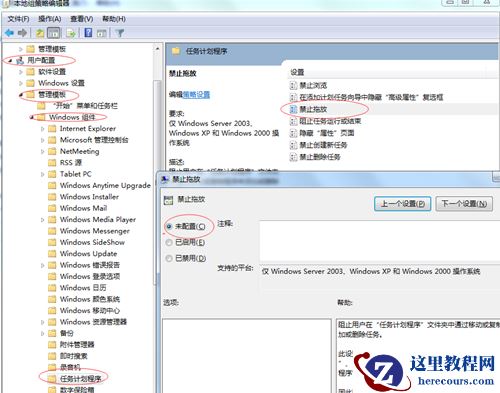Click the policy icon beside 阻止任务运行或结束
The image size is (500, 393).
click(x=293, y=121)
